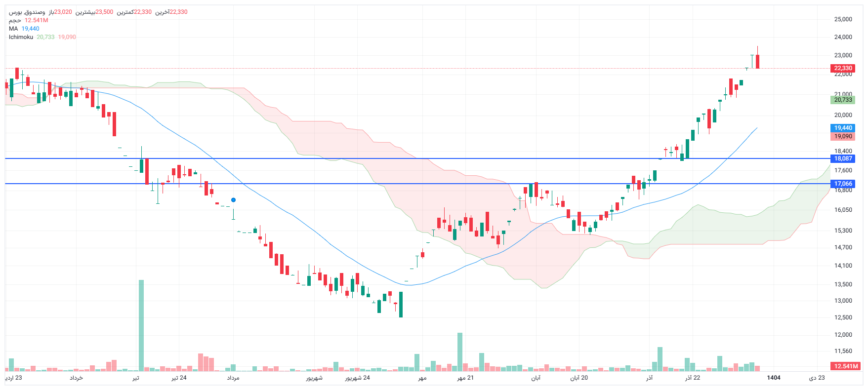Select the Ichimoku indicator legend label
Viewport: 868px width, 390px height.
coord(21,37)
